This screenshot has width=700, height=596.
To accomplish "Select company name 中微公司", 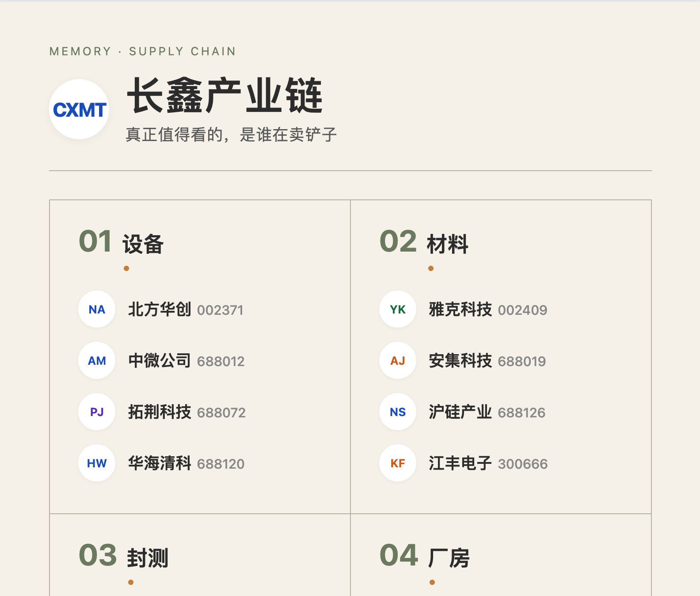I will point(160,361).
